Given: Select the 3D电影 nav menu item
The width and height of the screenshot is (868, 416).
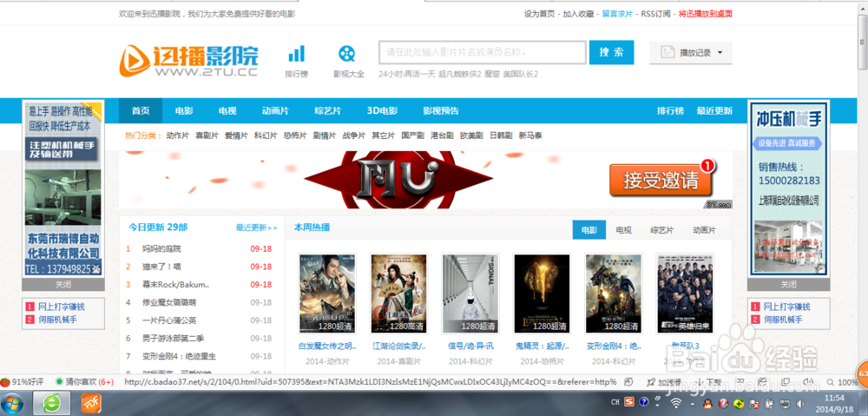Looking at the screenshot, I should point(383,111).
